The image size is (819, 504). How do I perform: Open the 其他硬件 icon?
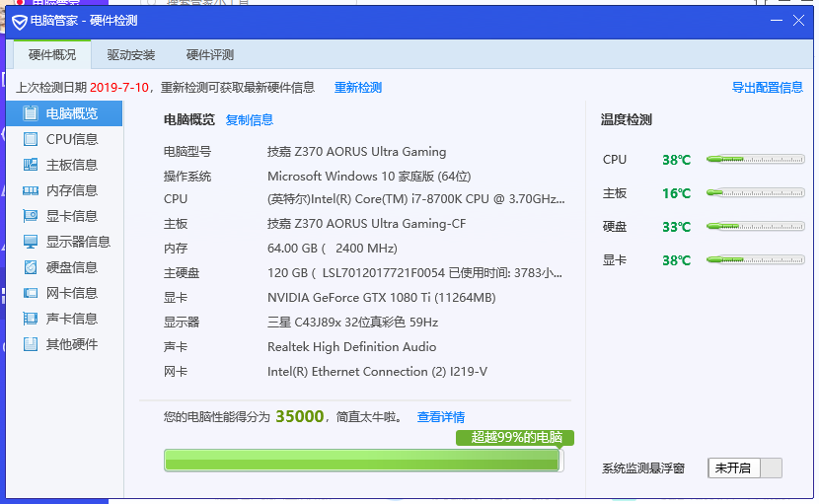[x=31, y=344]
